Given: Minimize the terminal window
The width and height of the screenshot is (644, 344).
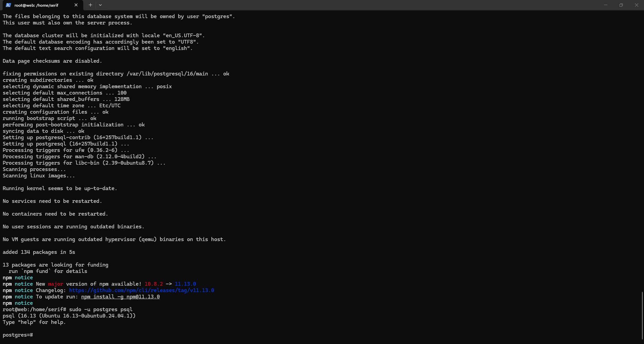Looking at the screenshot, I should [x=606, y=5].
